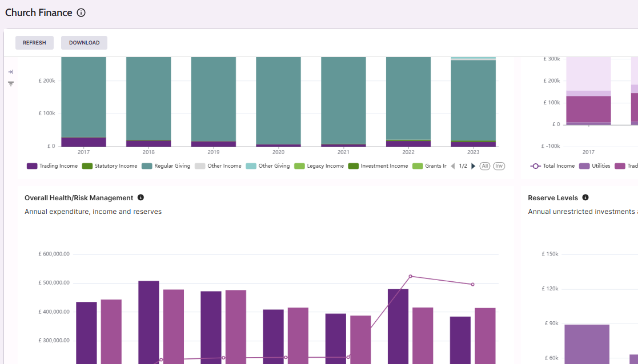Invert legend selection with Inv button
Screen dimensions: 638x364
pos(499,166)
